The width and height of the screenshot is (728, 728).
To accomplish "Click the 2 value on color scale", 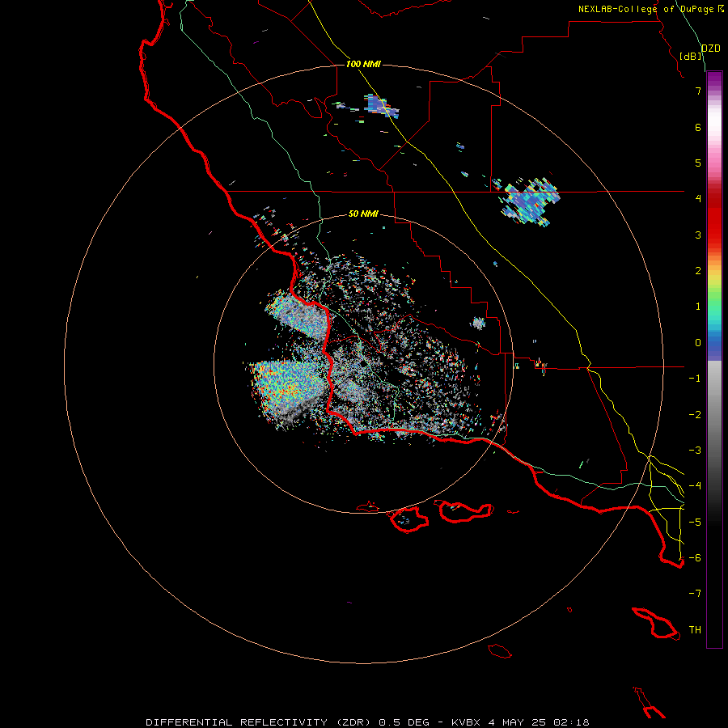I will click(698, 271).
